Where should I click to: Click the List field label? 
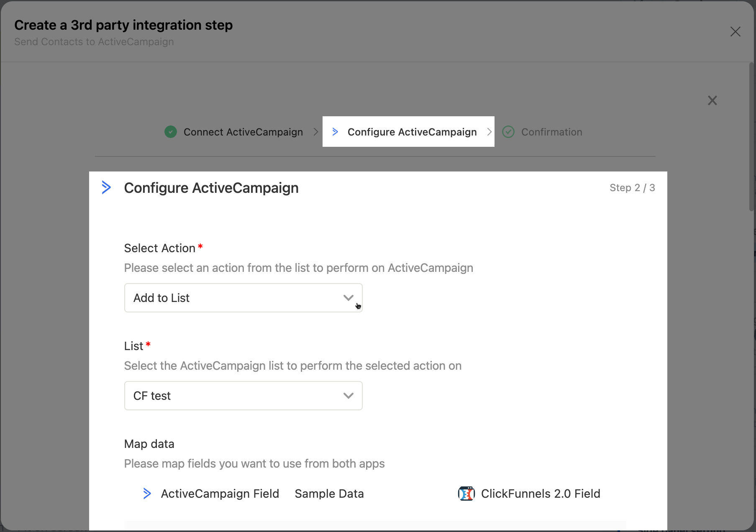point(134,346)
